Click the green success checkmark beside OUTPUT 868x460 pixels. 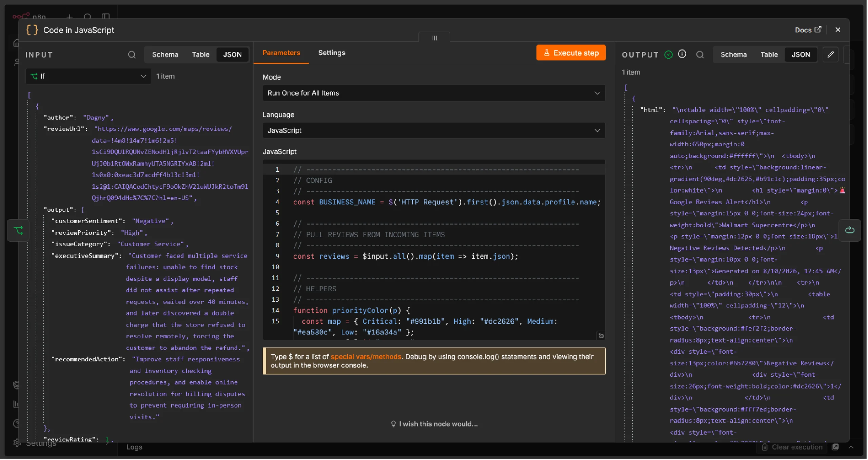click(669, 55)
